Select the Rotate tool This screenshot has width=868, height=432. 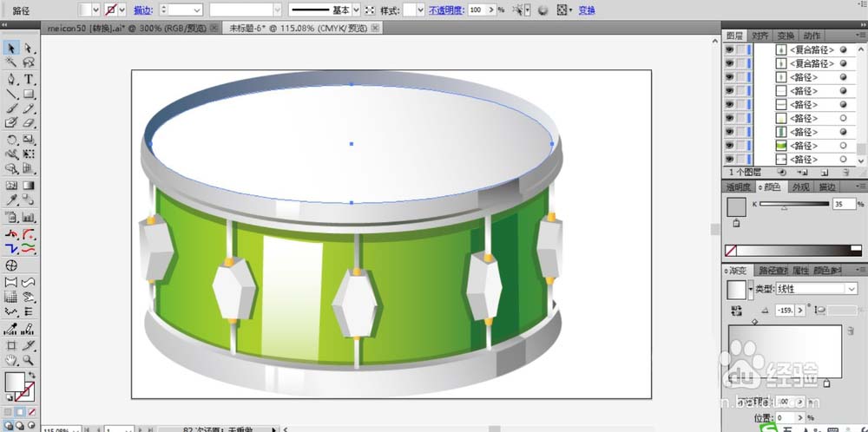pyautogui.click(x=11, y=140)
